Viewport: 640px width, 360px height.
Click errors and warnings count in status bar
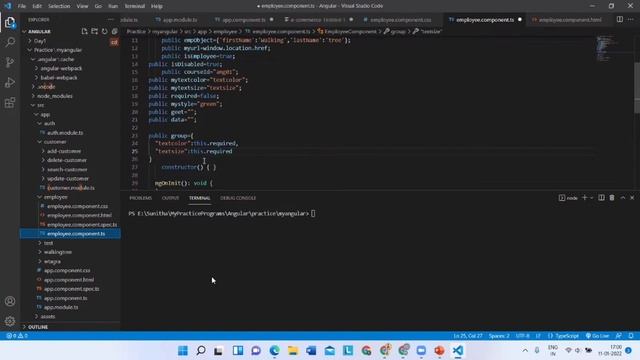point(17,336)
